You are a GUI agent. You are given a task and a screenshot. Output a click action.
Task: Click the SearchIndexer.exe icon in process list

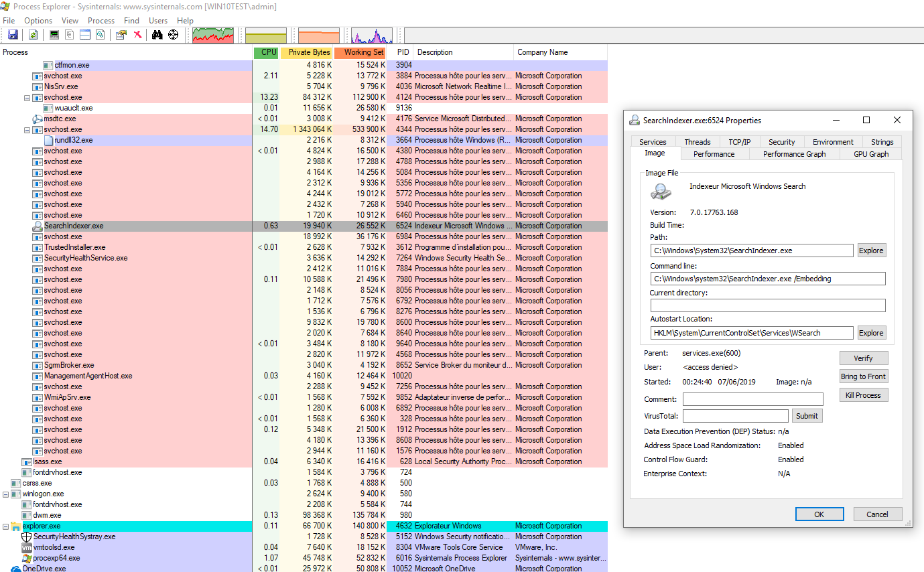click(x=38, y=226)
